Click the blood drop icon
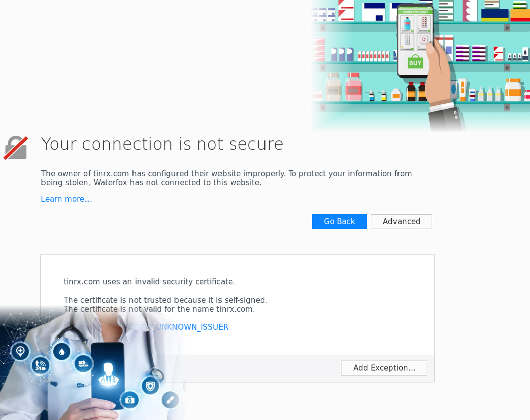The image size is (530, 420). tap(62, 351)
